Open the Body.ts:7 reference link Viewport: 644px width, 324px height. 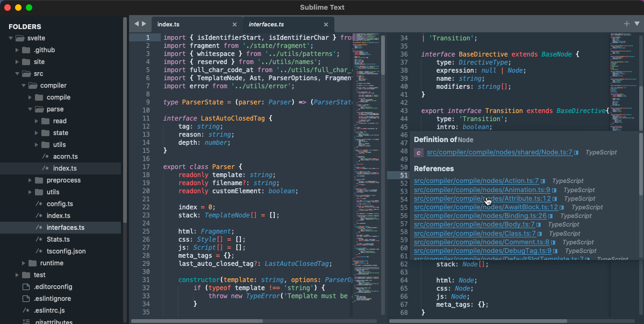point(474,224)
